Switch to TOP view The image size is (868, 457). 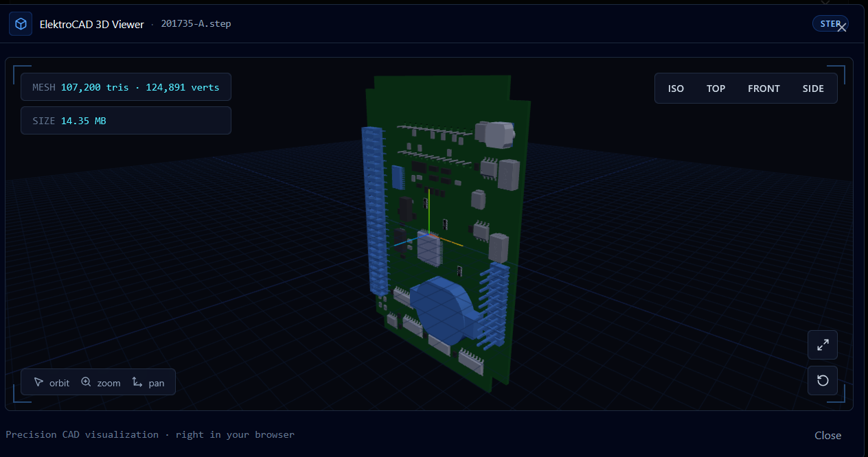(x=716, y=89)
